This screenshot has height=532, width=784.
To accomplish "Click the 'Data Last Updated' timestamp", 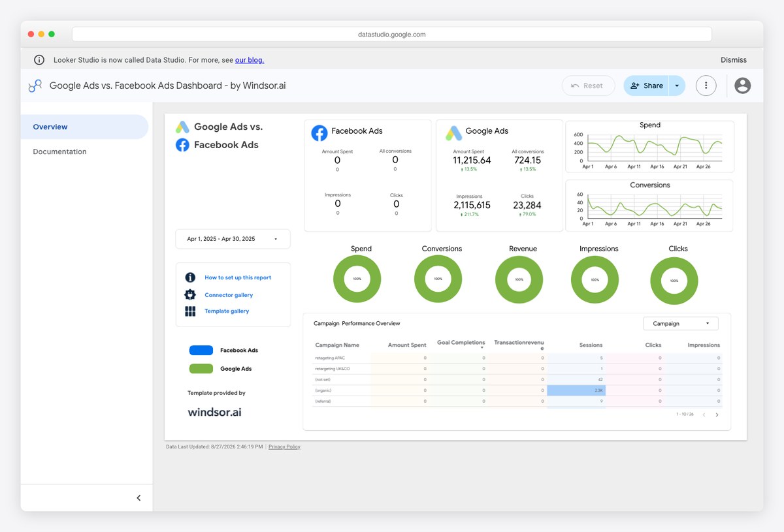I will pyautogui.click(x=214, y=447).
